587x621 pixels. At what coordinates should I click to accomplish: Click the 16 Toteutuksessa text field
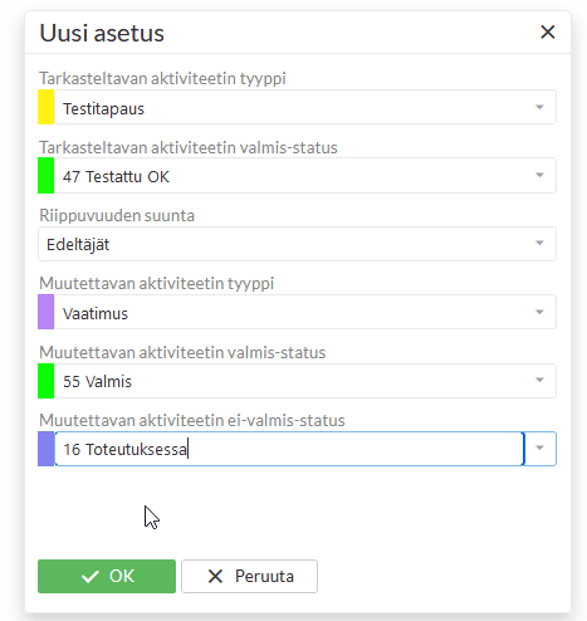(x=289, y=449)
